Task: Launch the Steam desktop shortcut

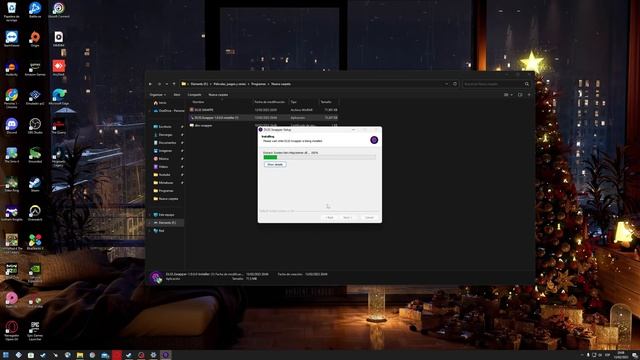Action: pyautogui.click(x=35, y=184)
